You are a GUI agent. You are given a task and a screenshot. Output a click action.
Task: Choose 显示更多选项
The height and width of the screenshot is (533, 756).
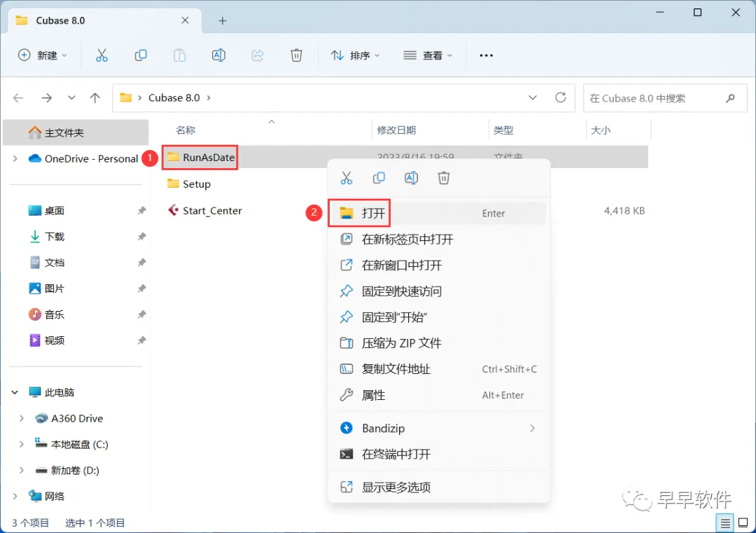coord(438,487)
